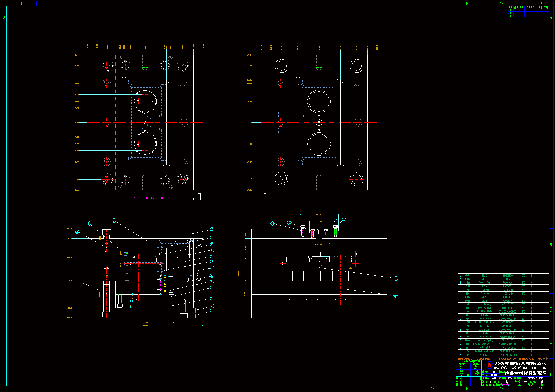Click the SPECIFICATION column header
This screenshot has width=555, height=392.
coord(507,359)
